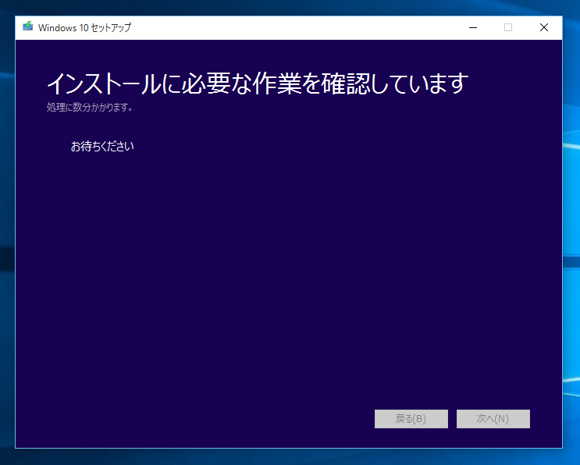
Task: Click the text 処理に数分かかります。
Action: (x=90, y=108)
